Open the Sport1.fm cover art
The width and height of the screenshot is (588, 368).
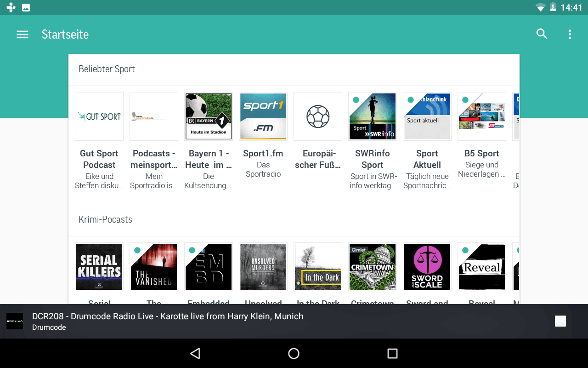click(263, 116)
